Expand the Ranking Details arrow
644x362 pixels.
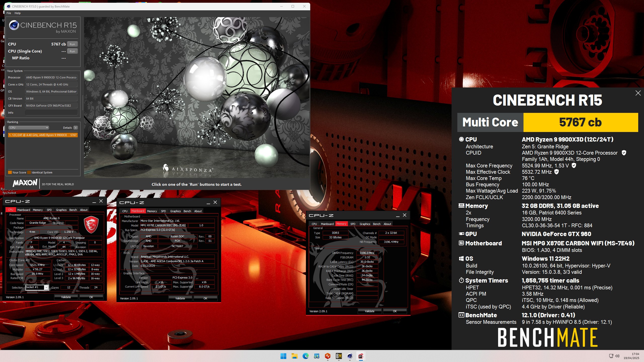tap(75, 128)
